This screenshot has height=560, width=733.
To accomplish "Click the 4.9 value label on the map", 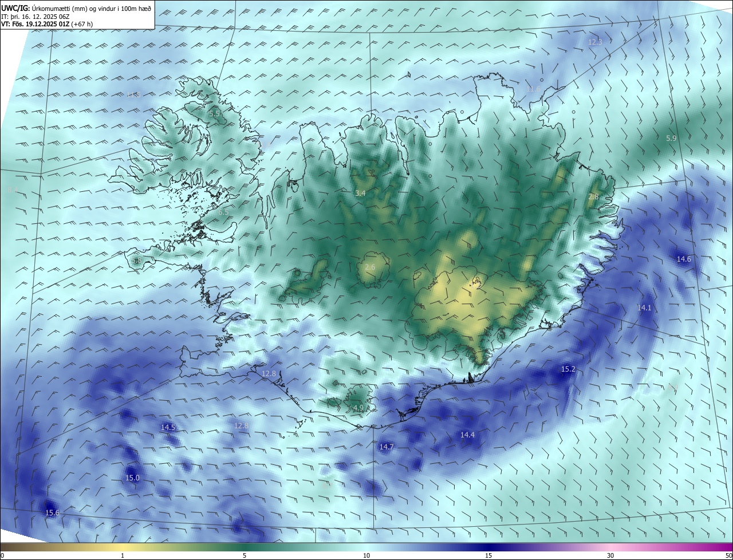I will pos(358,408).
